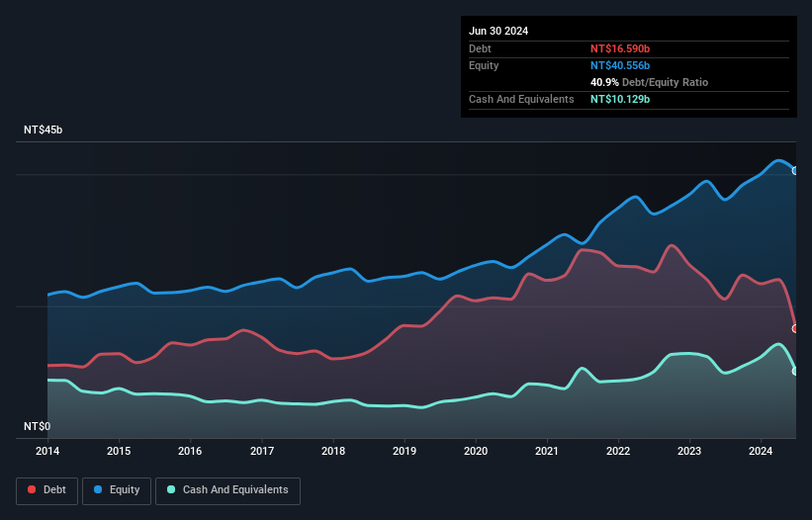
Task: Click the 2018 x-axis label
Action: pos(333,451)
